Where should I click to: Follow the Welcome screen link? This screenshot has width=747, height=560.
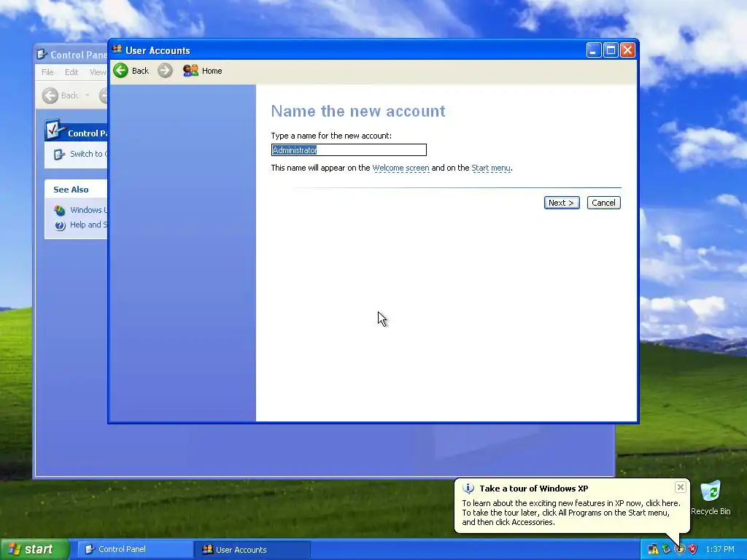tap(400, 168)
